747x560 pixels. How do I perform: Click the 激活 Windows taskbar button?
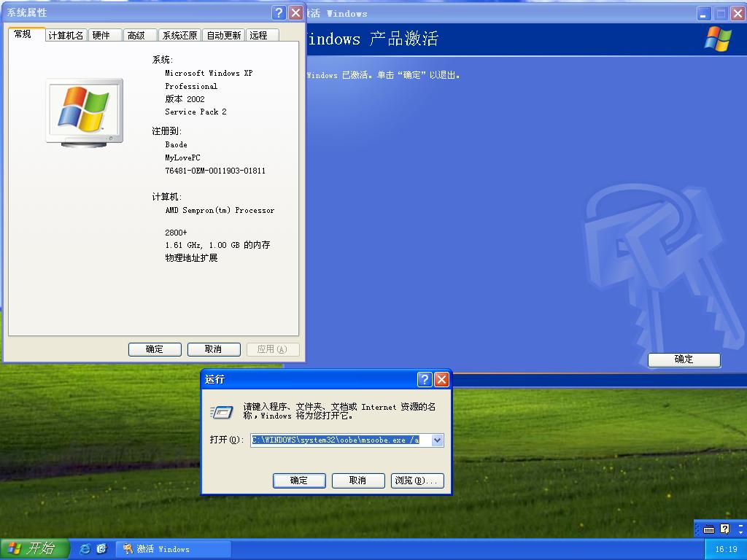coord(173,548)
